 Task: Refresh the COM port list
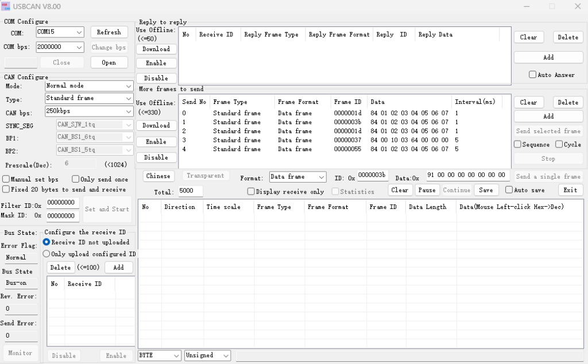[109, 32]
